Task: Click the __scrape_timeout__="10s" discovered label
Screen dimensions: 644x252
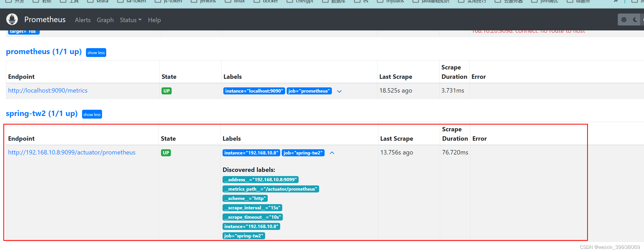Action: (x=252, y=217)
